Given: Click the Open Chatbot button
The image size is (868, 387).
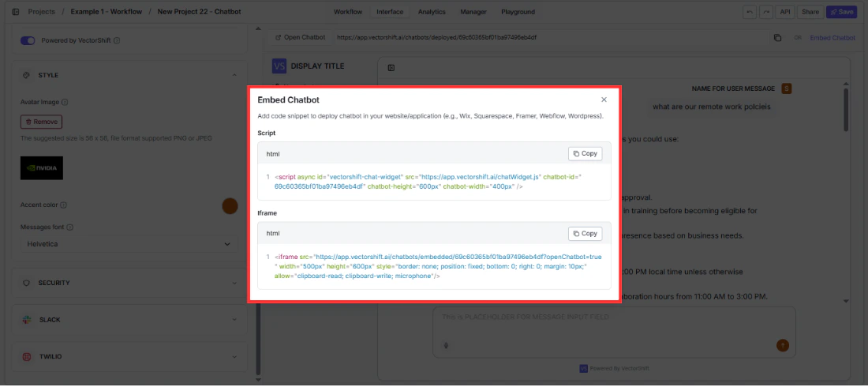Looking at the screenshot, I should [x=300, y=38].
